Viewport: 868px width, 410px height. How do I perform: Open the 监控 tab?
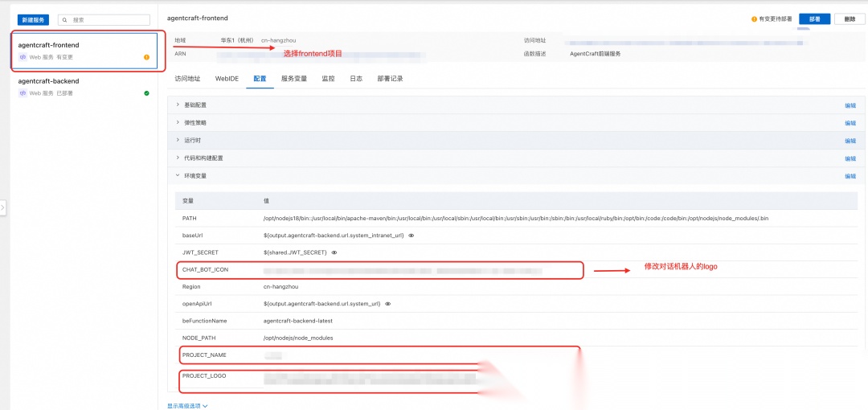[x=328, y=79]
